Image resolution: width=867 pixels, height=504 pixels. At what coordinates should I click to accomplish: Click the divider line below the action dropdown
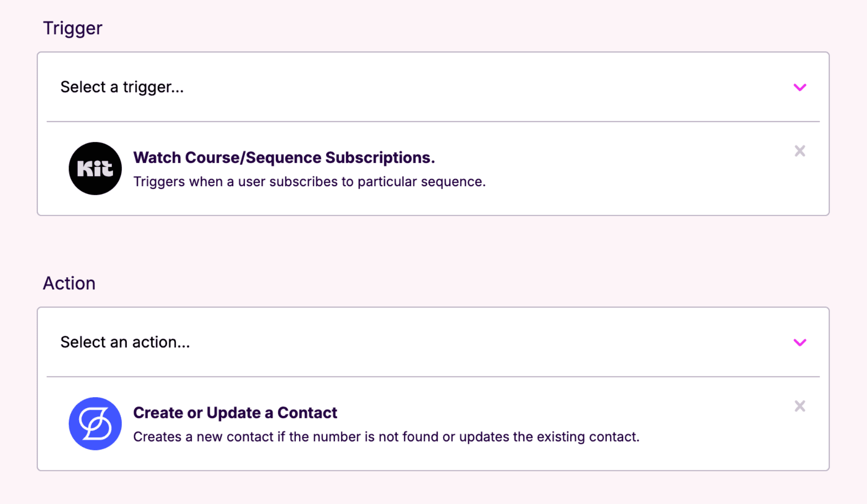click(x=433, y=377)
